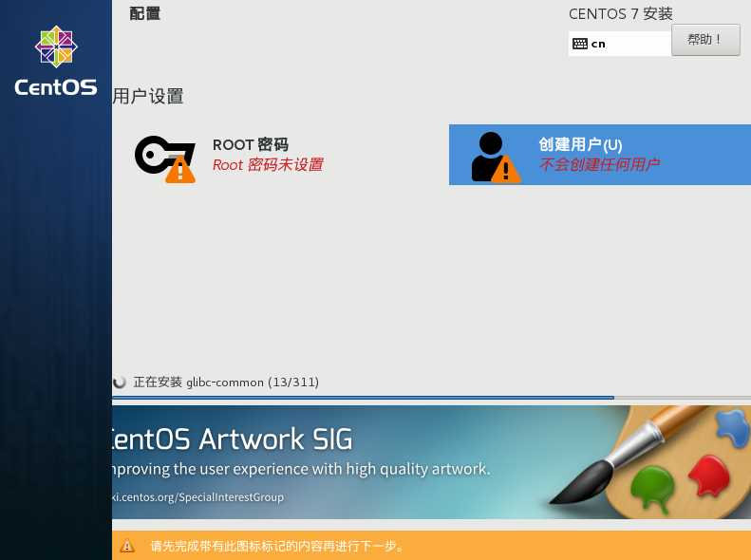The image size is (751, 560).
Task: Click the '不会创建任何用户' status text
Action: (x=599, y=164)
